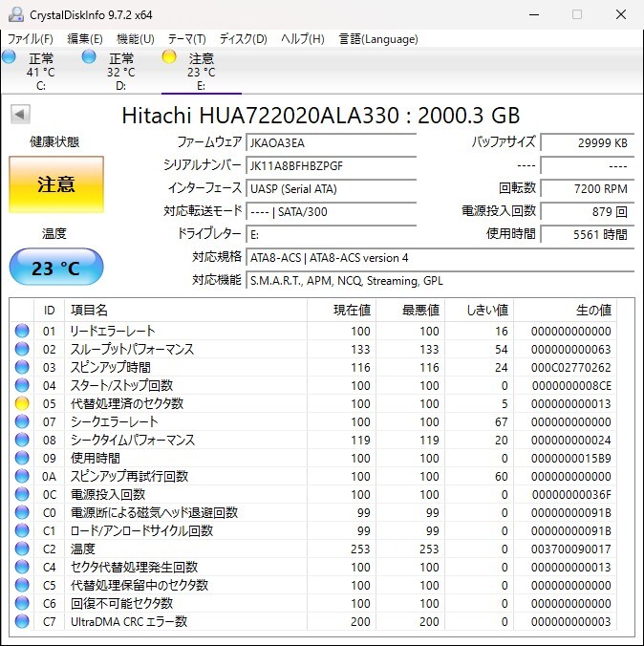Click power-on hours field 5561 時間
Image resolution: width=644 pixels, height=646 pixels.
(587, 235)
